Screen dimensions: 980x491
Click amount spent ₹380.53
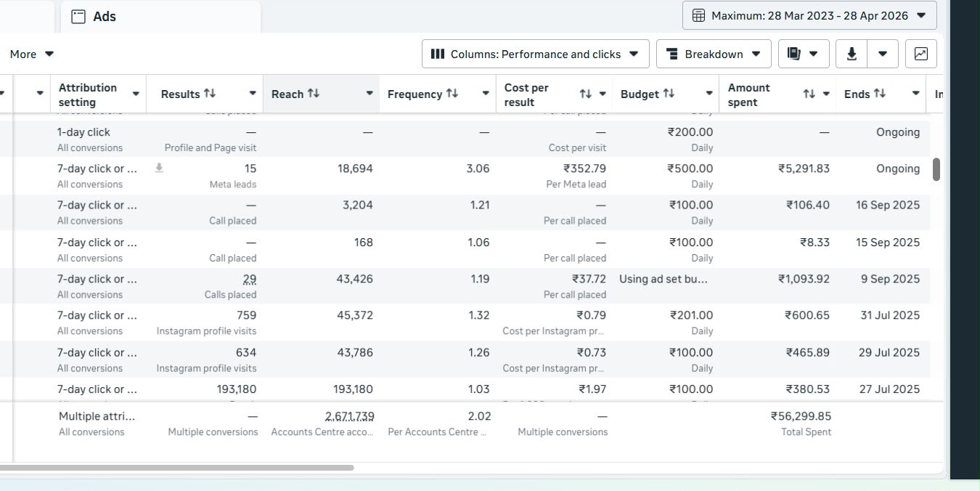[808, 389]
